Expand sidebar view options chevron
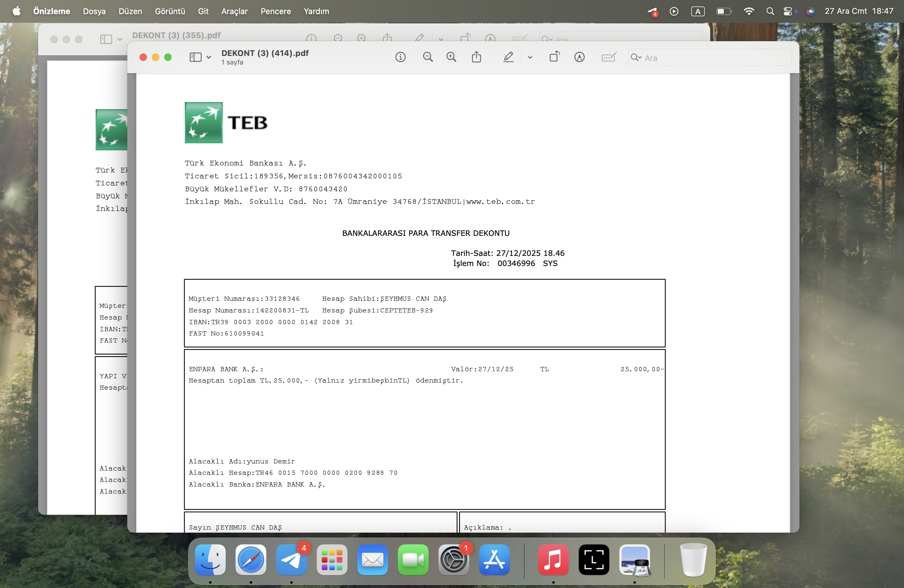 point(208,58)
